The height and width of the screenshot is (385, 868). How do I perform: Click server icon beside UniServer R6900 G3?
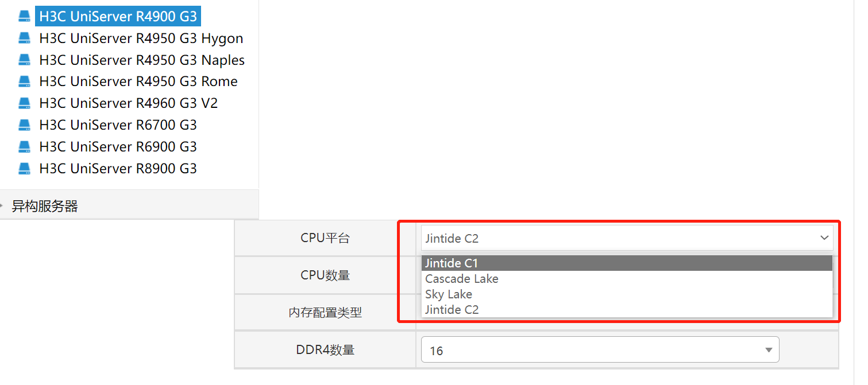pyautogui.click(x=24, y=147)
